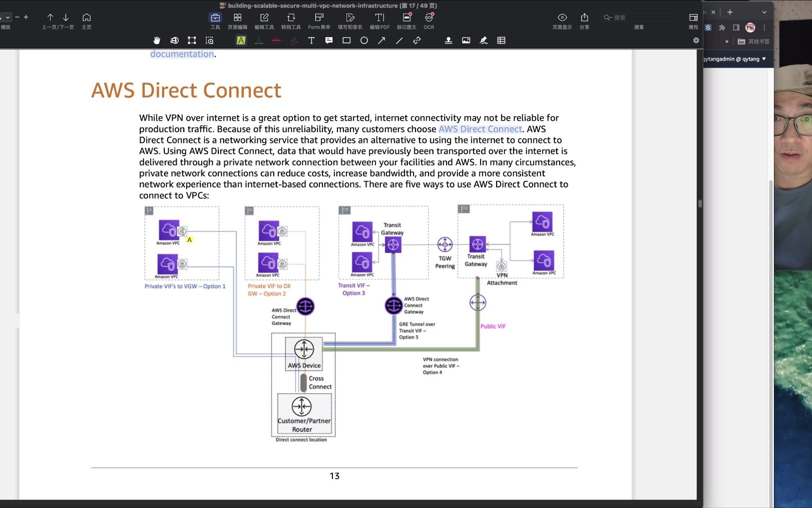The image size is (812, 508).
Task: Click the 'AWS Direct Connect' page heading
Action: tap(186, 91)
